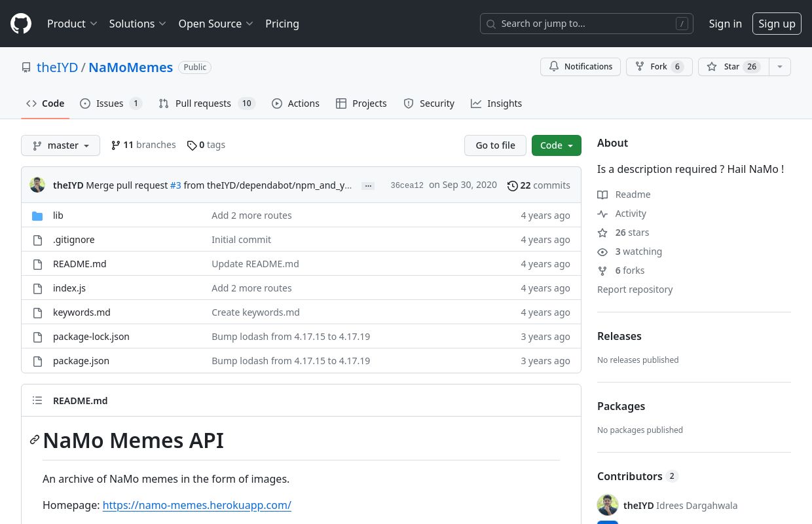Viewport: 812px width, 524px height.
Task: Open the Security tab
Action: tap(429, 103)
